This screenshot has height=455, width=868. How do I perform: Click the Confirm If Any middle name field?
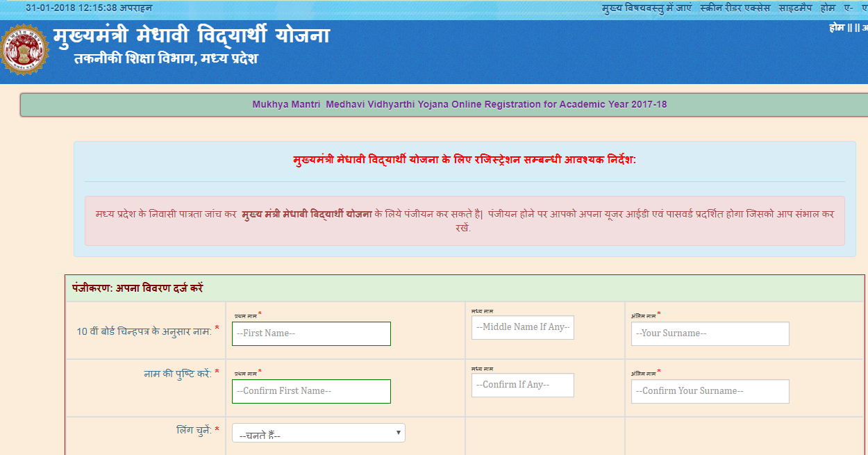click(x=523, y=385)
